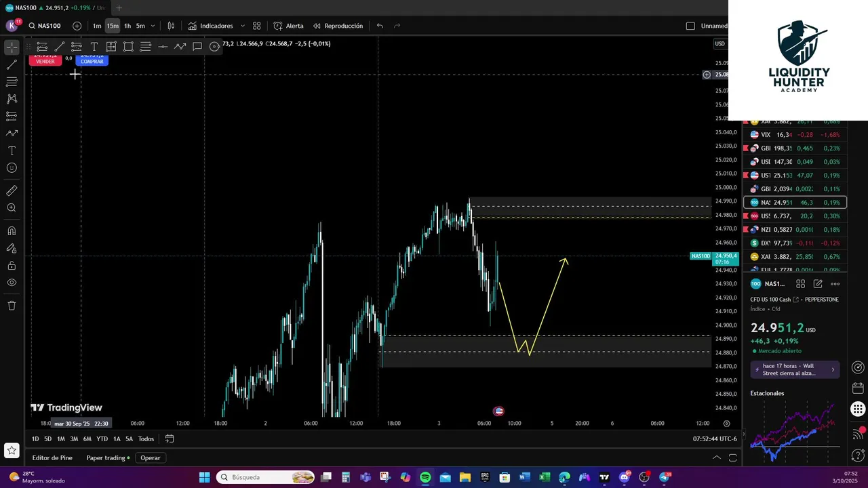Collapse the bottom panel chevron

point(716,457)
